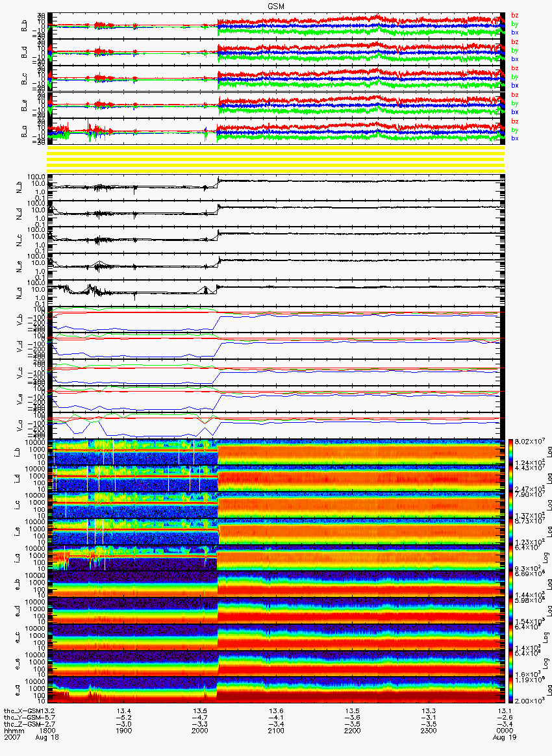Screen dimensions: 552x756
Task: Select the i_d ion spectrogram label
Action: point(18,479)
